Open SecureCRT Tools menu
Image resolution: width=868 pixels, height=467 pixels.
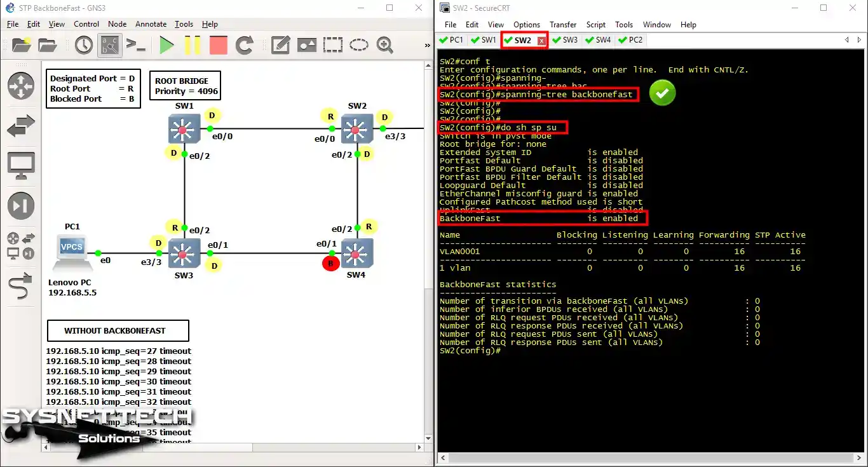pos(624,25)
